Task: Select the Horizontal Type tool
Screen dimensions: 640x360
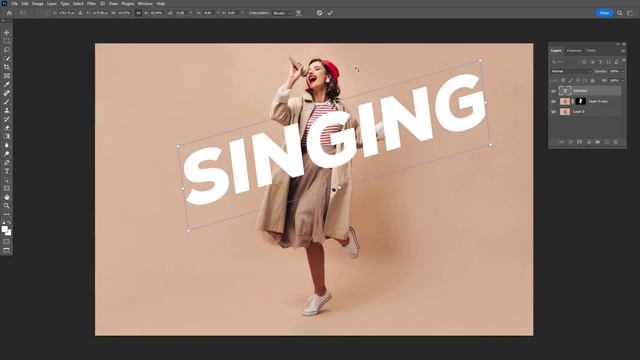Action: coord(7,171)
